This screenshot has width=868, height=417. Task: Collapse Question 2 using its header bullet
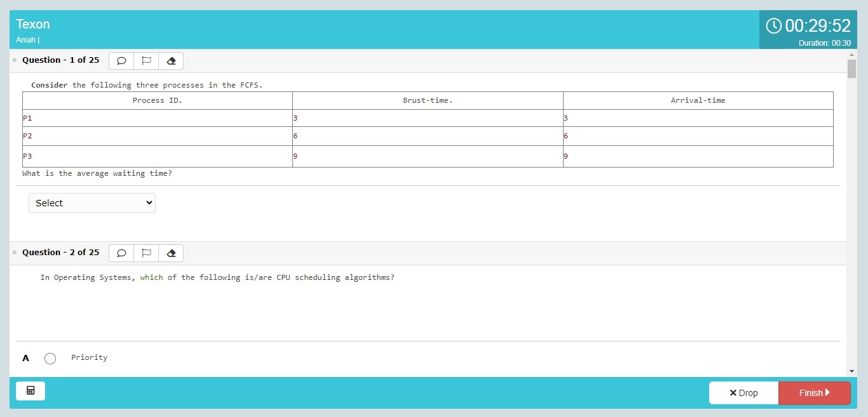click(14, 253)
